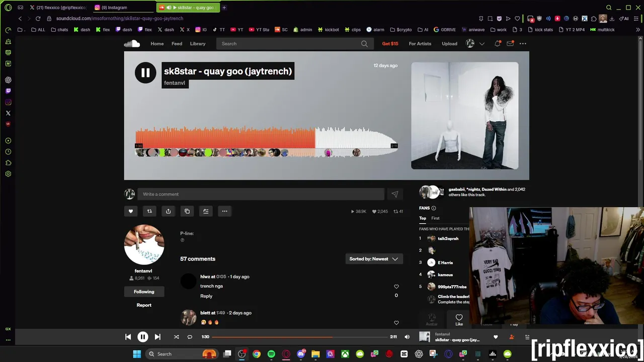
Task: Open the messages envelope icon in the header
Action: [510, 44]
